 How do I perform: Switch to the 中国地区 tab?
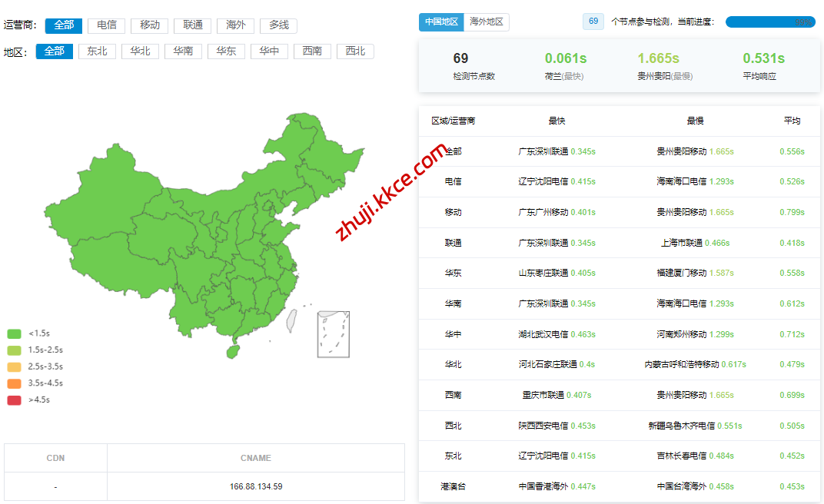point(441,22)
